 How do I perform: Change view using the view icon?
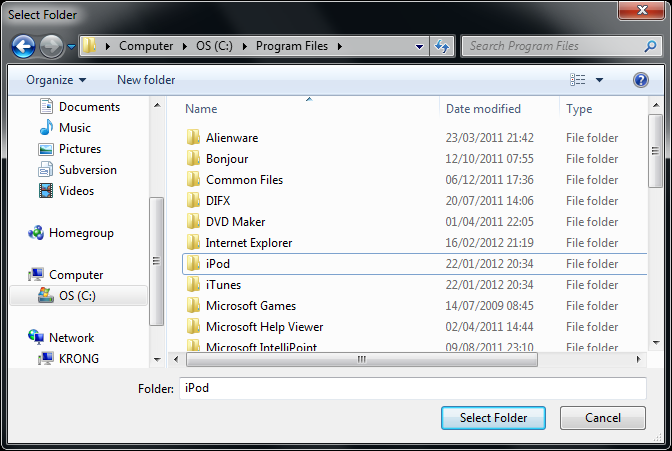pyautogui.click(x=577, y=80)
